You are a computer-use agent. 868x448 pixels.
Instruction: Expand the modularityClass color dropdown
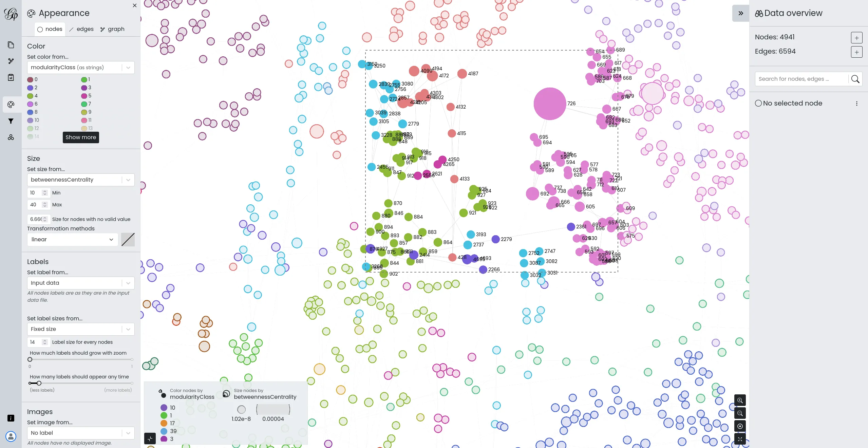coord(128,67)
